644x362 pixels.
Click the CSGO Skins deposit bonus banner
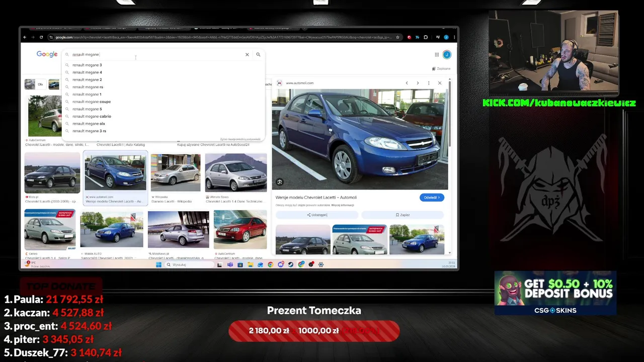coord(555,293)
